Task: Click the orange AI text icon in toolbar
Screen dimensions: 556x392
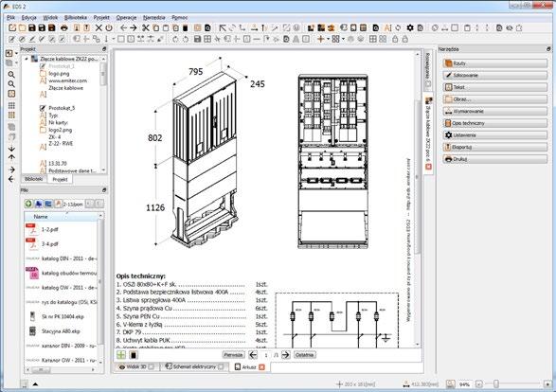Action: point(387,28)
